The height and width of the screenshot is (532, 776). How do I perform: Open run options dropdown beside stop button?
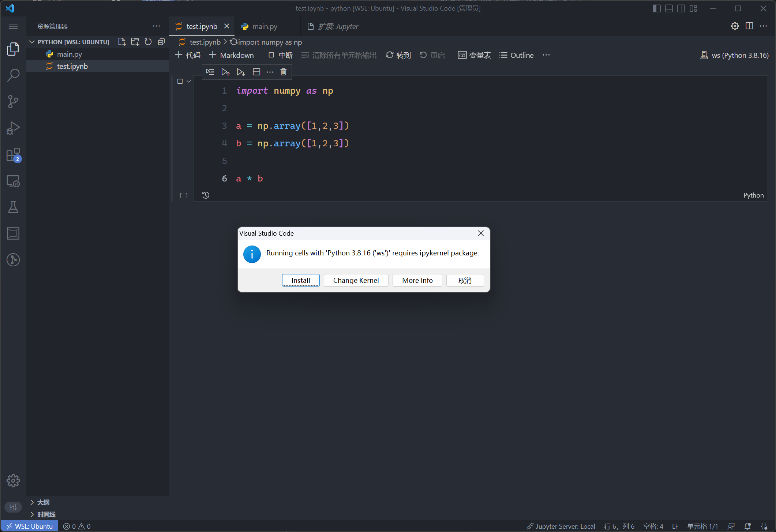(x=189, y=81)
